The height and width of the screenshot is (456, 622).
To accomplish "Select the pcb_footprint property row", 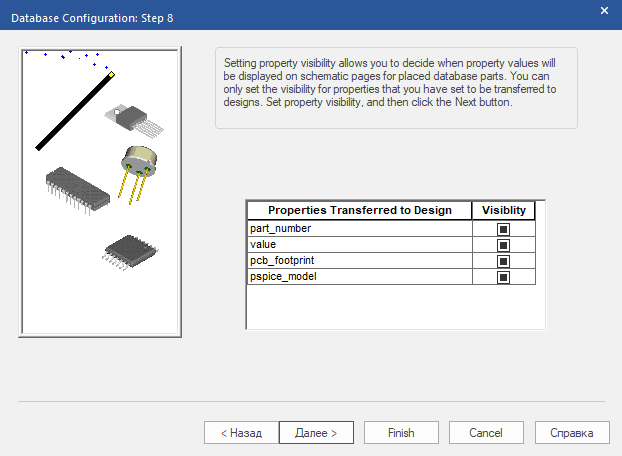I will (x=359, y=261).
